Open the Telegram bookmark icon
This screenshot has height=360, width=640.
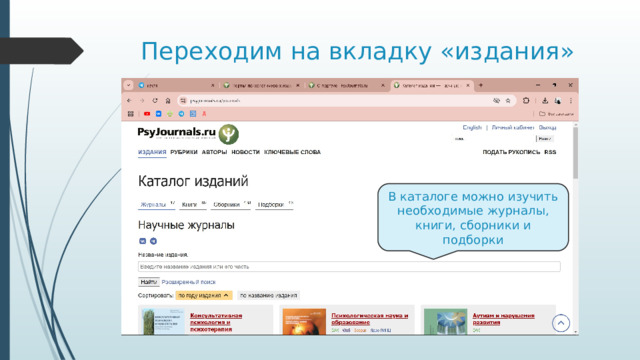(x=181, y=114)
